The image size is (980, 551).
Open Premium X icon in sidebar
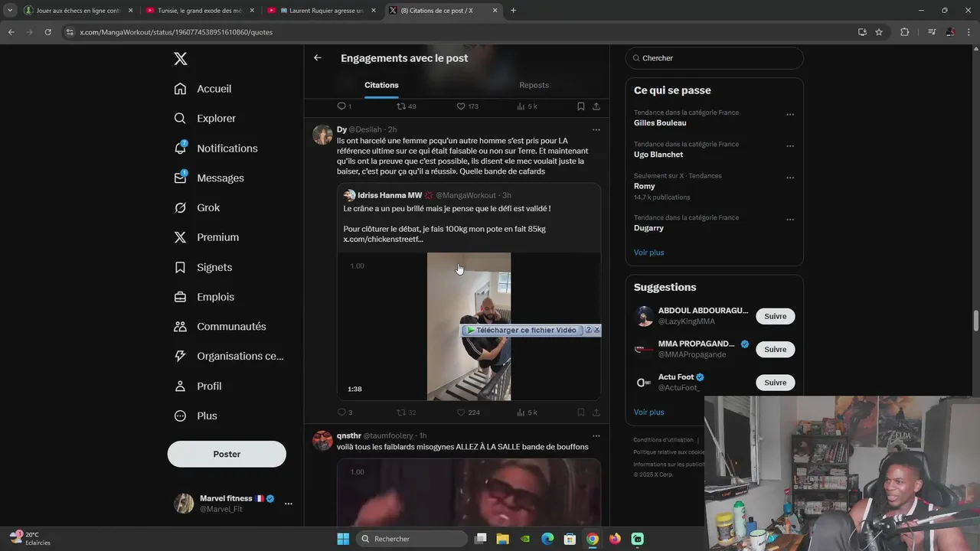click(180, 237)
